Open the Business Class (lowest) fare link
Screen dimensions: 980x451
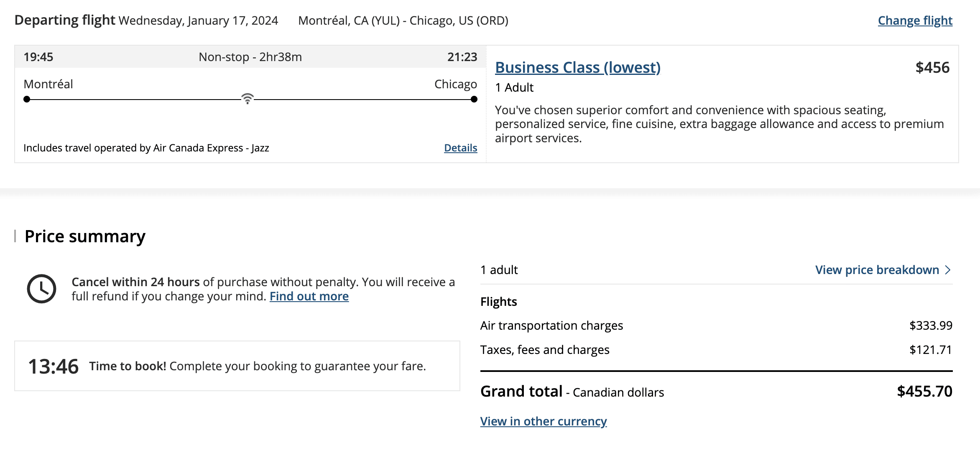(577, 67)
